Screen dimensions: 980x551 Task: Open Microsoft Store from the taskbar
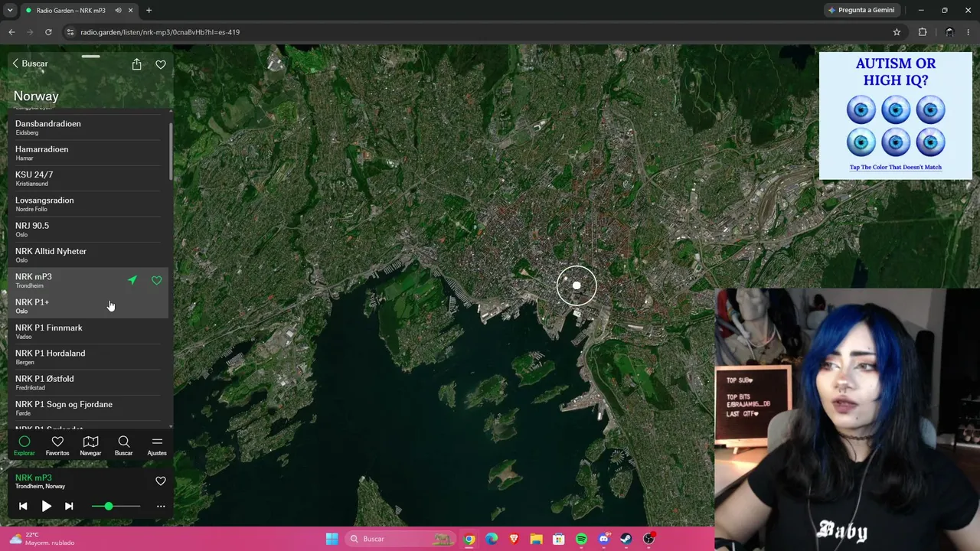pyautogui.click(x=559, y=539)
